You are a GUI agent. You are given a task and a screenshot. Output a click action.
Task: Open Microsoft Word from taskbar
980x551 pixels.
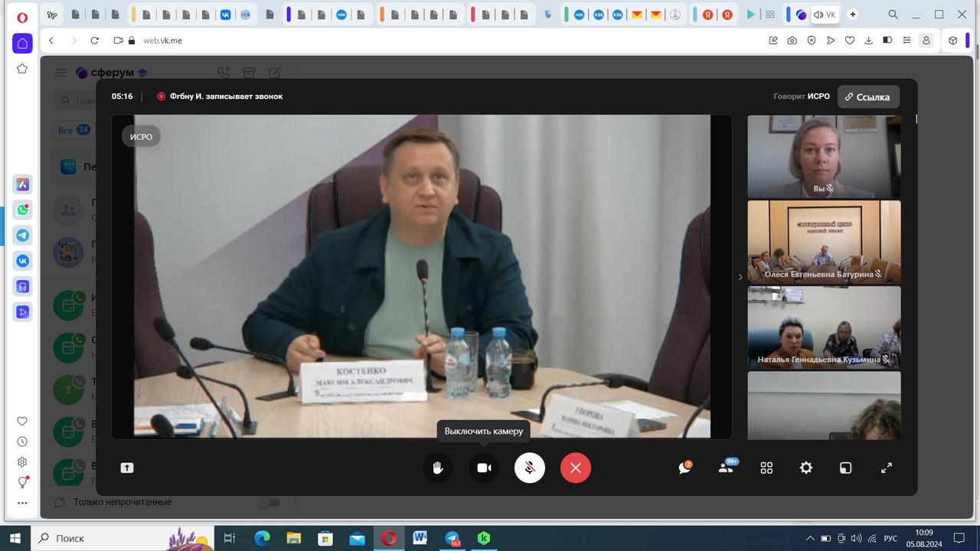tap(420, 538)
